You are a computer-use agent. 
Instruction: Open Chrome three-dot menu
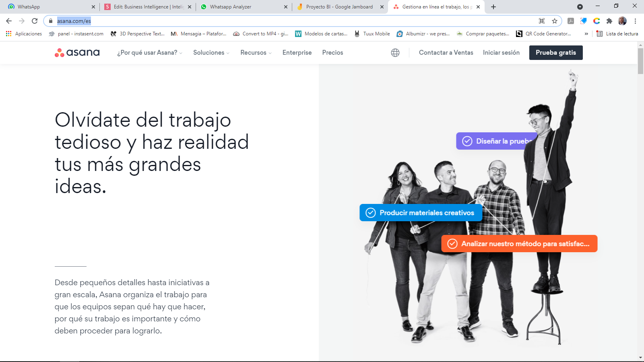(x=635, y=21)
